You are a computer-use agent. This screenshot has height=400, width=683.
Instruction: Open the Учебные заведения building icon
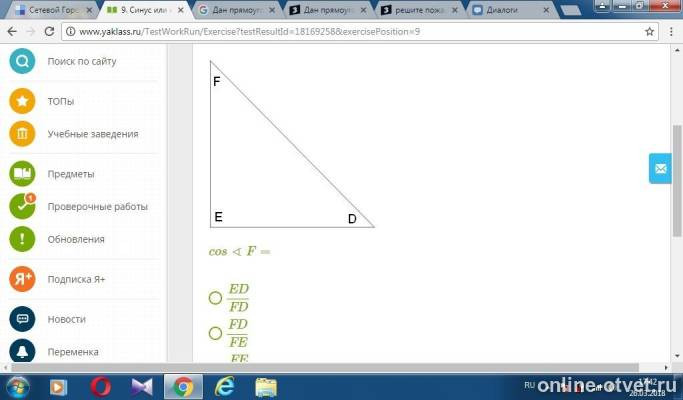coord(22,134)
